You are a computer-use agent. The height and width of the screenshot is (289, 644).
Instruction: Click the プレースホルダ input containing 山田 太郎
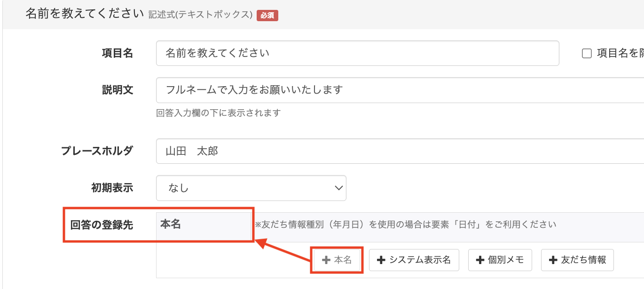(400, 151)
